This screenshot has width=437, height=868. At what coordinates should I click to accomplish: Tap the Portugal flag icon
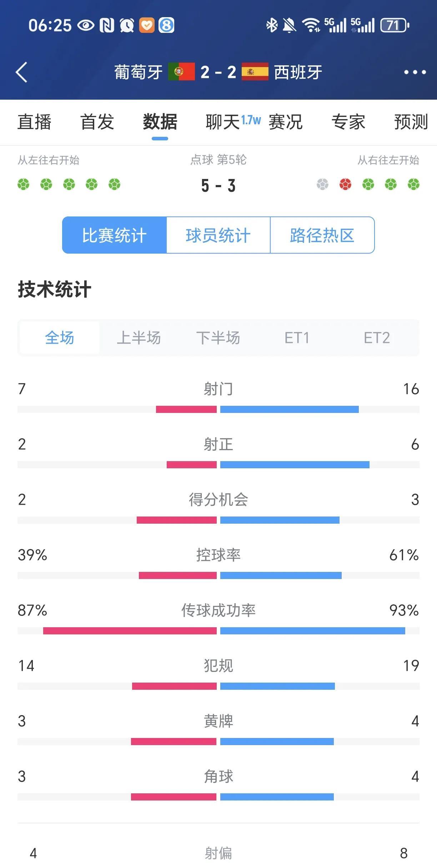181,72
